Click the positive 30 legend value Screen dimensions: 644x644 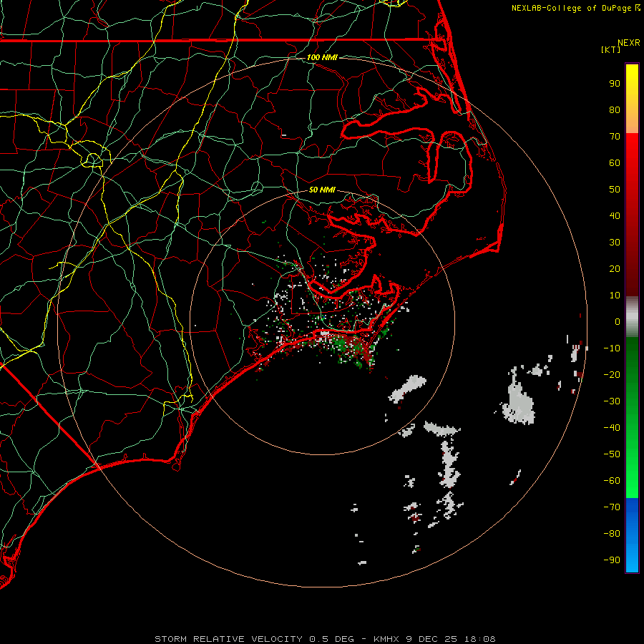tap(615, 243)
